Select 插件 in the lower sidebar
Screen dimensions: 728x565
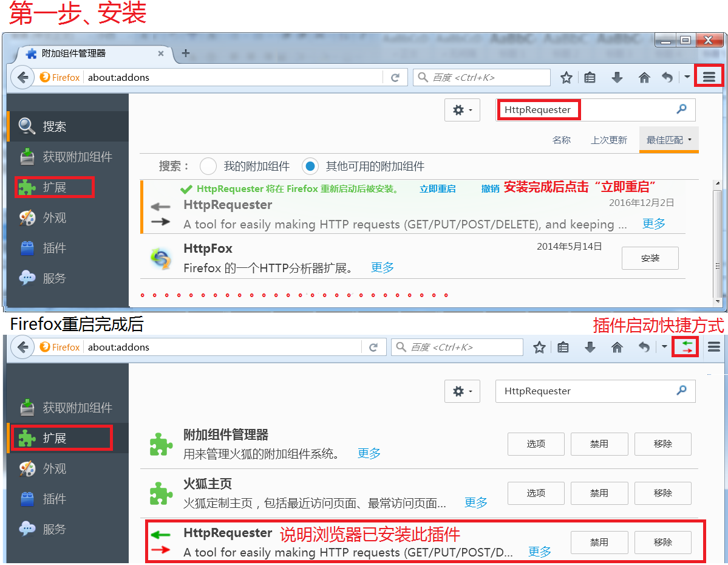point(68,499)
